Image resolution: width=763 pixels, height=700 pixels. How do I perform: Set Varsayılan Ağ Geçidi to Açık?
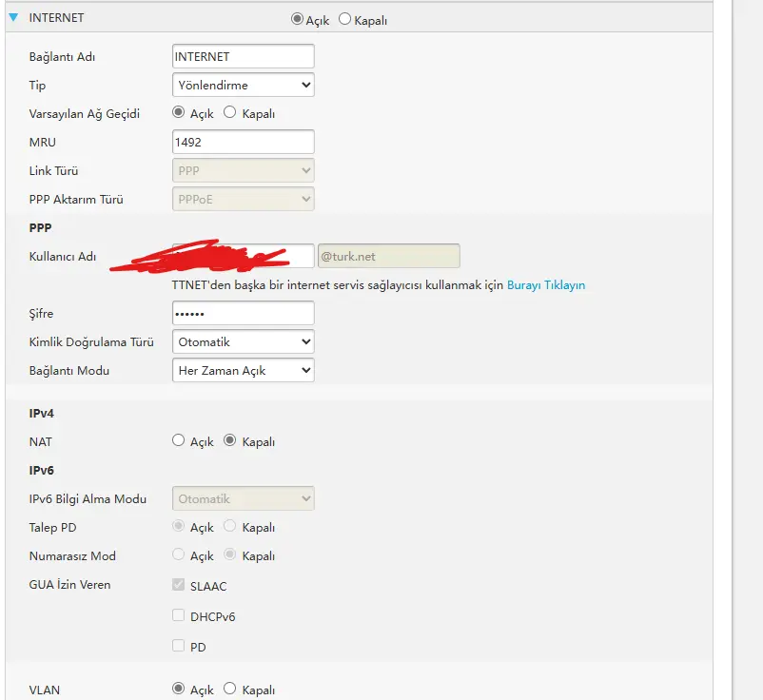tap(179, 112)
